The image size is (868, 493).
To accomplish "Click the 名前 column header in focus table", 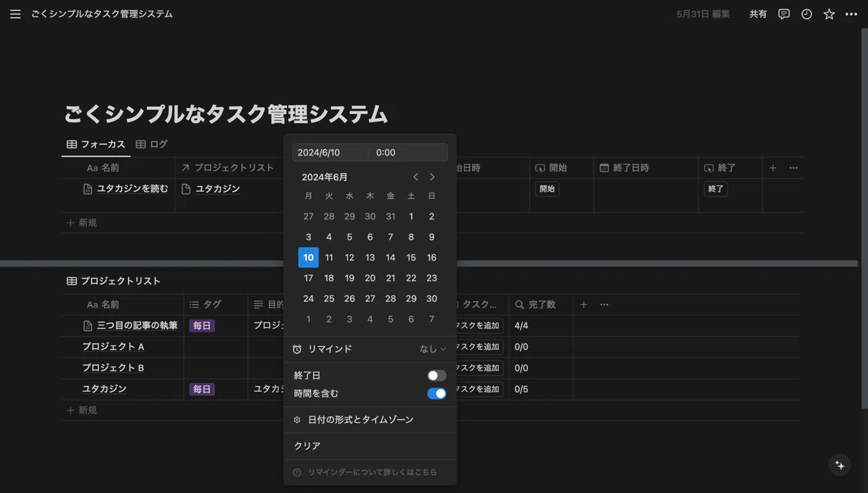I will coord(119,168).
